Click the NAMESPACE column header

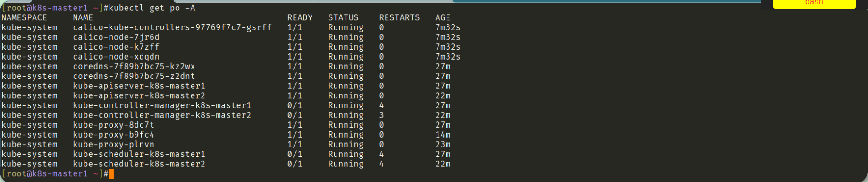point(25,17)
